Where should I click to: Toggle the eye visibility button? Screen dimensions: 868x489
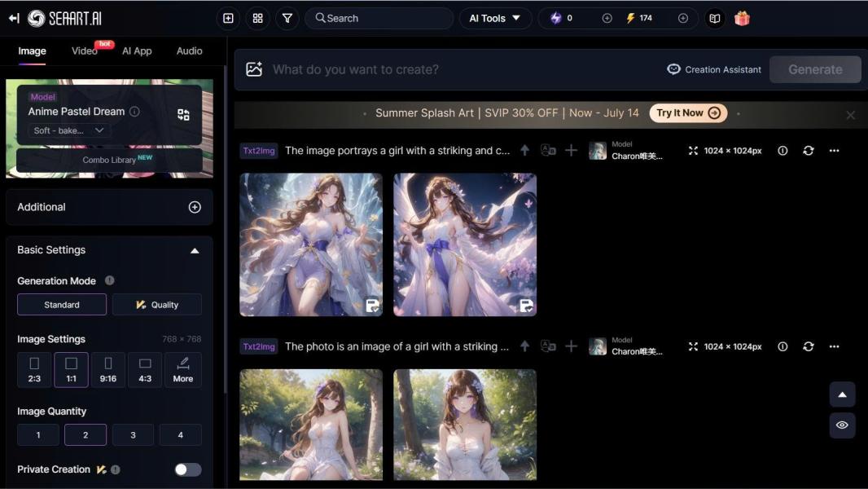pos(842,425)
